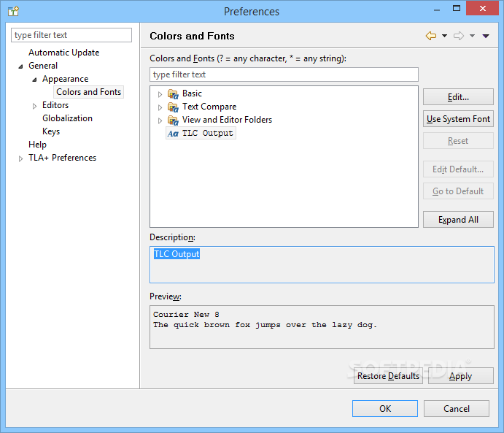Go back using the yellow arrow
The width and height of the screenshot is (504, 433).
coord(431,36)
